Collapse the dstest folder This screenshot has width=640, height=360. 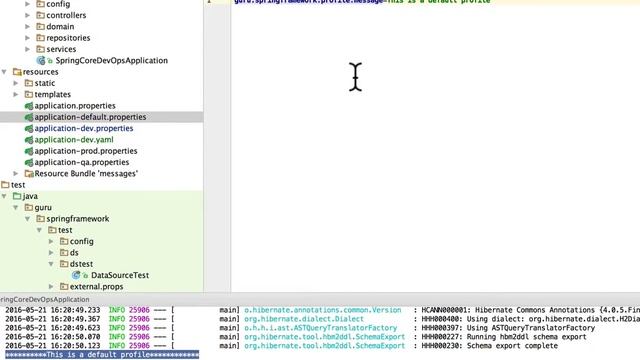51,264
